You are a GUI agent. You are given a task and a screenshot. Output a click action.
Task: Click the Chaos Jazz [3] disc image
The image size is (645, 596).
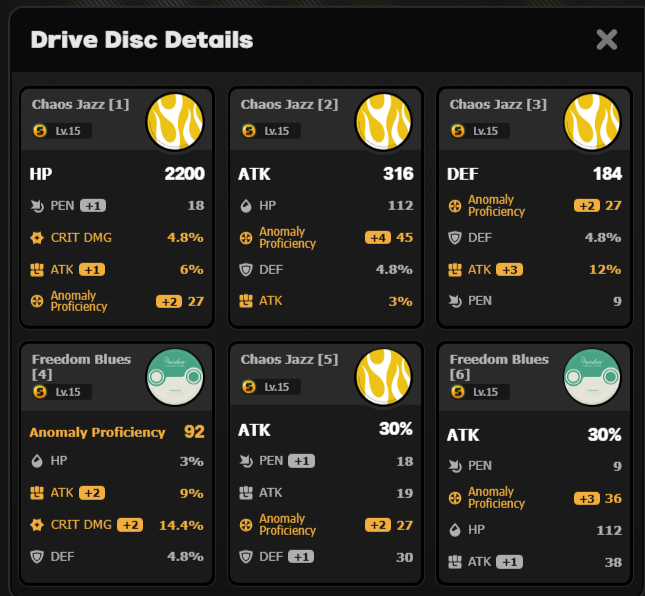click(x=592, y=122)
